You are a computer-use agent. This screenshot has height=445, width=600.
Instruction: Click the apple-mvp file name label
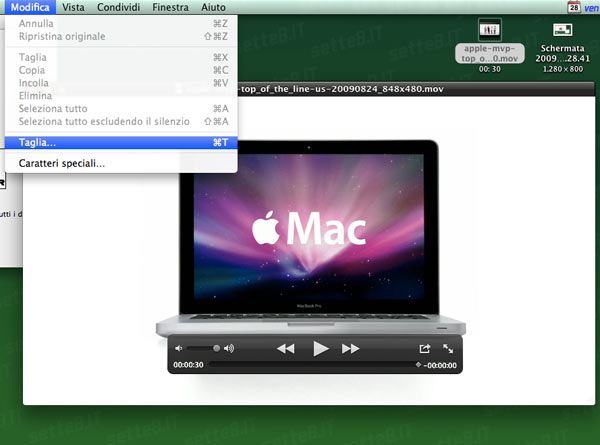click(x=490, y=53)
